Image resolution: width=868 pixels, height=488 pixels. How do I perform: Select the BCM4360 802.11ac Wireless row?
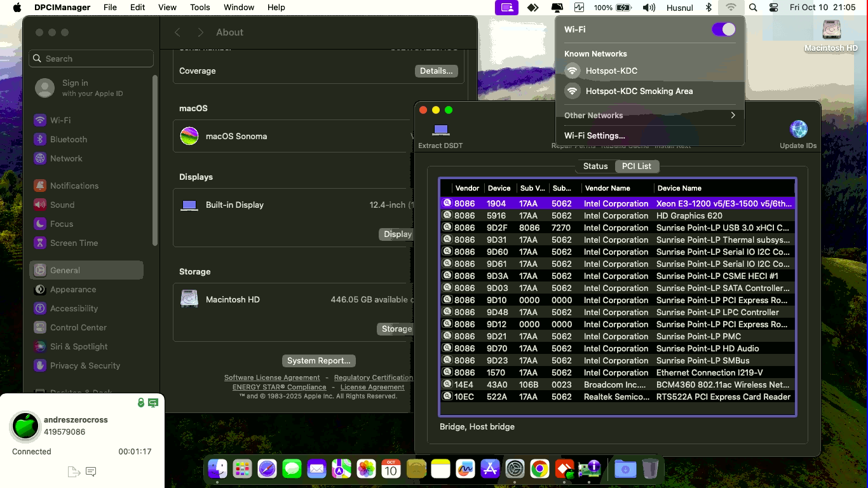[x=617, y=384]
